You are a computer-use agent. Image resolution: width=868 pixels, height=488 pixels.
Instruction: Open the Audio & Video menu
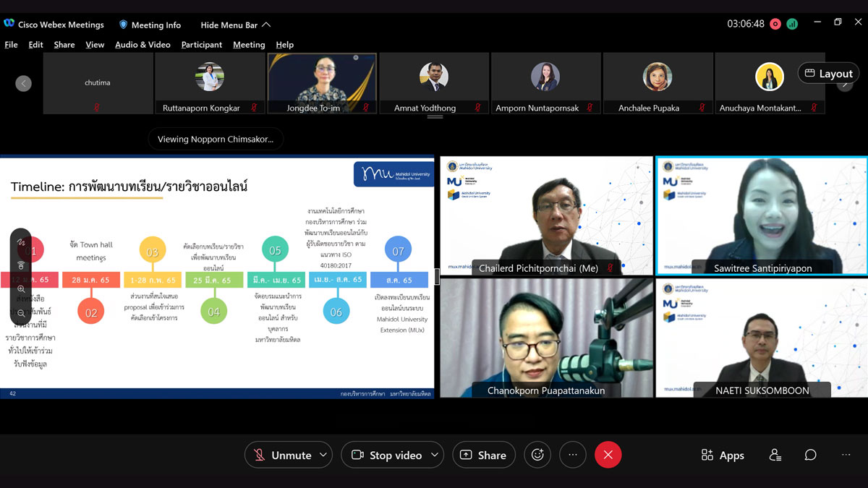click(x=142, y=45)
